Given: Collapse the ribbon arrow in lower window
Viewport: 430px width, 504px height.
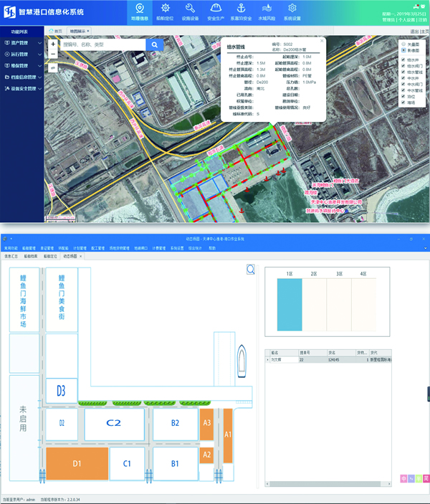Looking at the screenshot, I should click(x=426, y=248).
